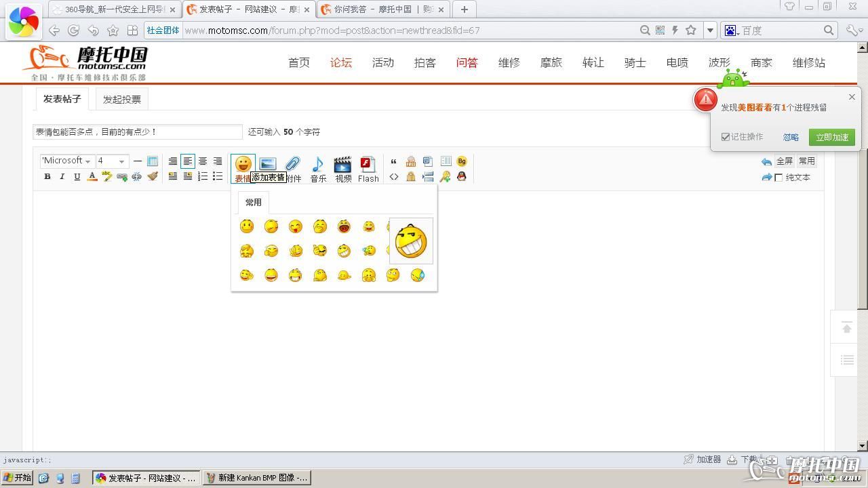The width and height of the screenshot is (868, 488).
Task: Switch to the 发起投票 tab
Action: click(x=122, y=100)
